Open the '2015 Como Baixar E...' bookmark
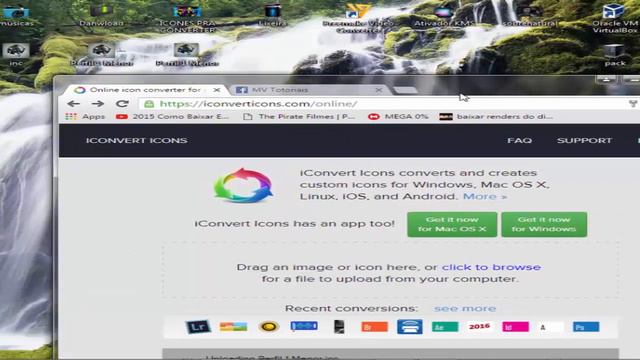Screen dimensions: 640x360 (x=172, y=117)
